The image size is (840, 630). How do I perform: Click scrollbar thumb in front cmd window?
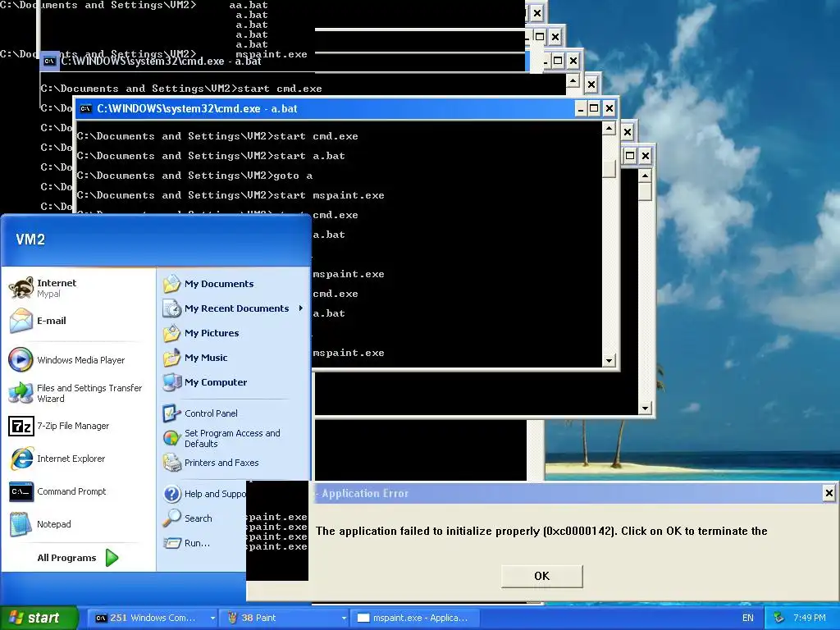tap(609, 168)
